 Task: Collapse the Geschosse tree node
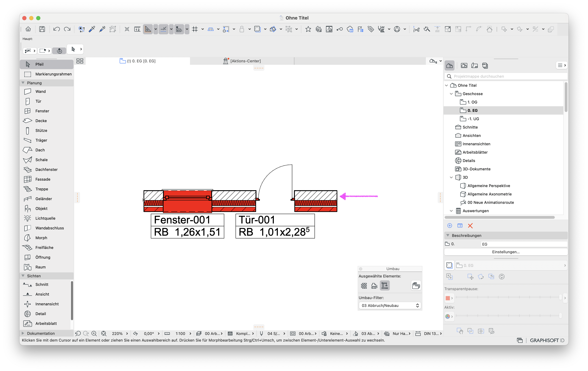pyautogui.click(x=451, y=94)
